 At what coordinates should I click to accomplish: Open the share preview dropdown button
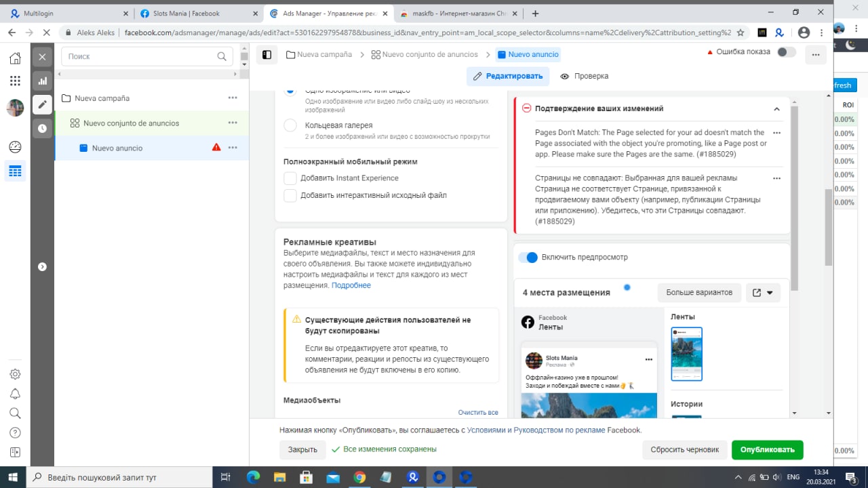(764, 293)
